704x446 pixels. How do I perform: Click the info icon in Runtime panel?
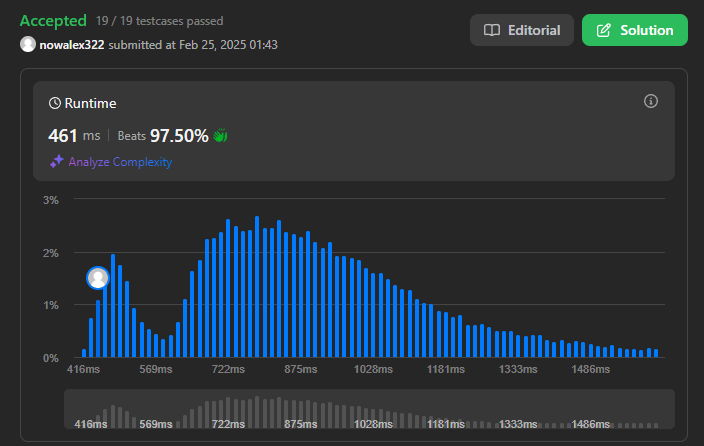pyautogui.click(x=651, y=101)
